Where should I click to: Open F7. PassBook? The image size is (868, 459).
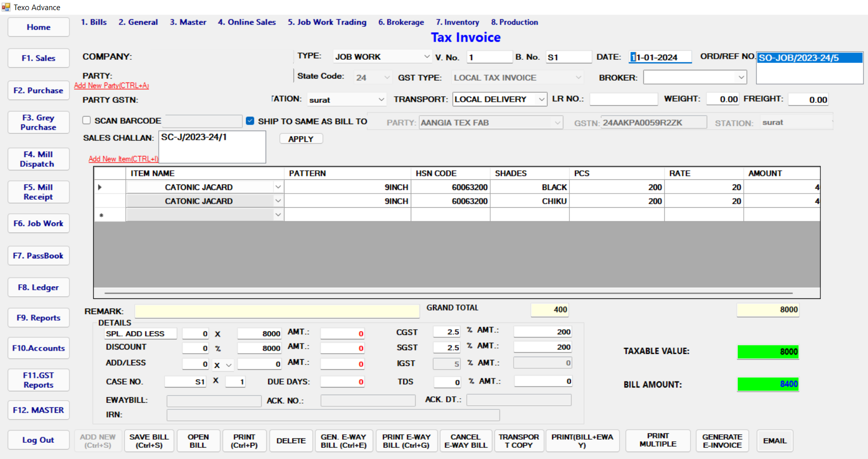pyautogui.click(x=39, y=256)
